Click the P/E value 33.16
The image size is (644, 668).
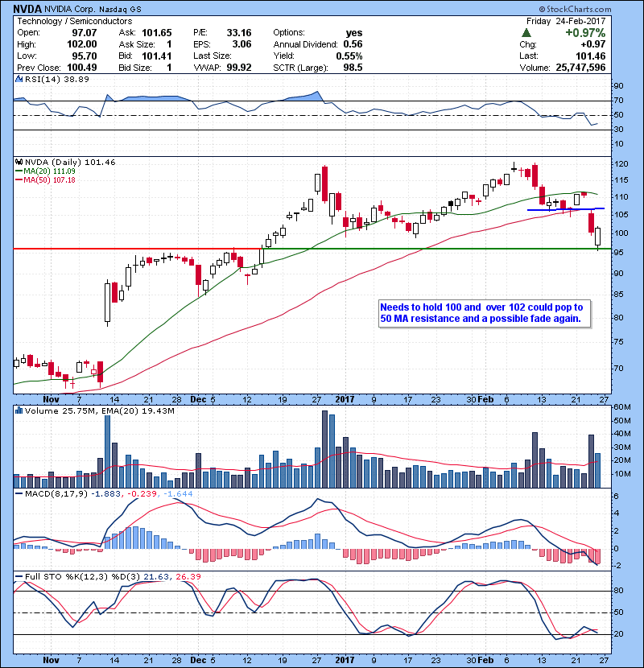click(x=239, y=33)
